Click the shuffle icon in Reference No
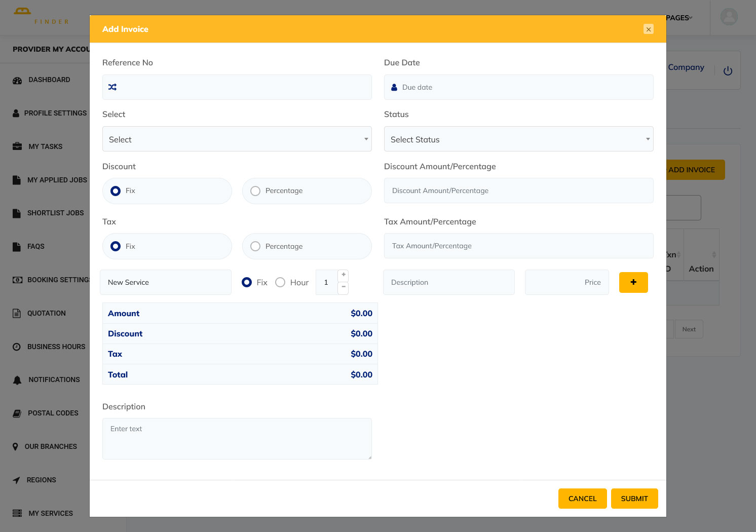756x532 pixels. (x=112, y=87)
